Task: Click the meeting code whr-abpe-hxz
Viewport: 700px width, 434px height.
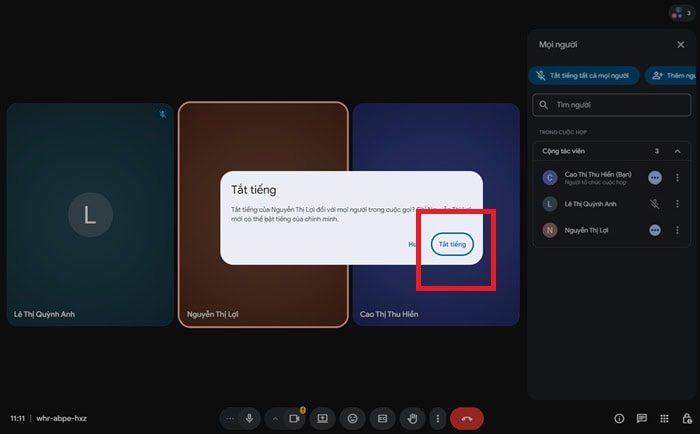Action: [x=62, y=418]
